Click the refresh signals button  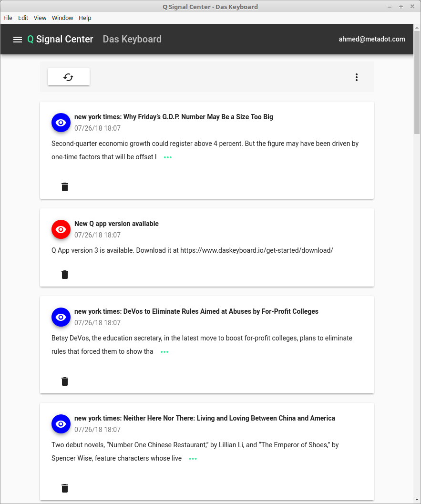coord(69,77)
